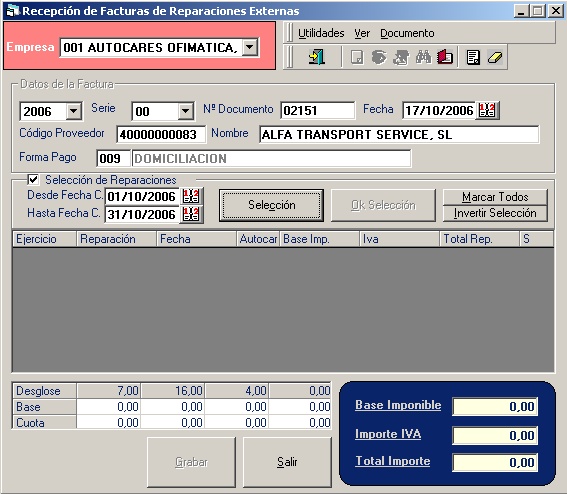
Task: Toggle the Selección de Reparaciones checkbox
Action: coord(33,179)
